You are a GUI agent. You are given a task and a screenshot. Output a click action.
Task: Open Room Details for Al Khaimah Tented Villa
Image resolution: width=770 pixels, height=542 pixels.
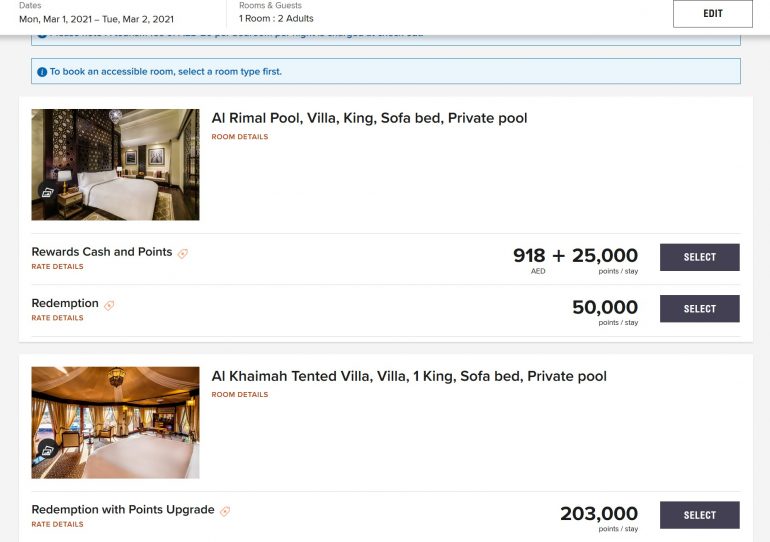[x=240, y=395]
